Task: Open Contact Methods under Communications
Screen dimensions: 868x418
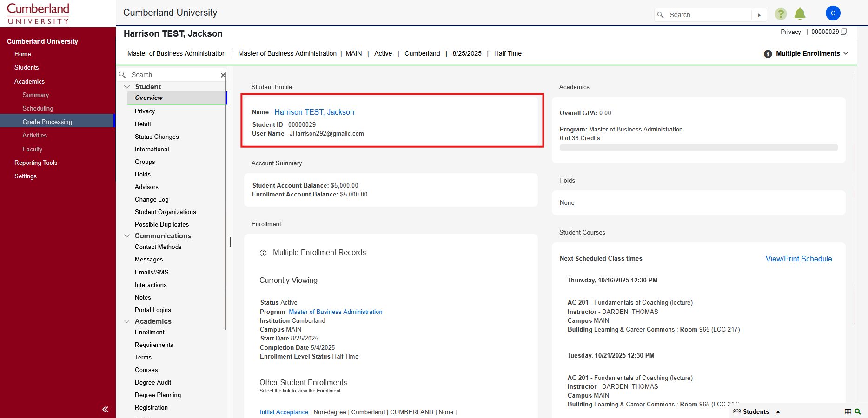Action: (158, 247)
